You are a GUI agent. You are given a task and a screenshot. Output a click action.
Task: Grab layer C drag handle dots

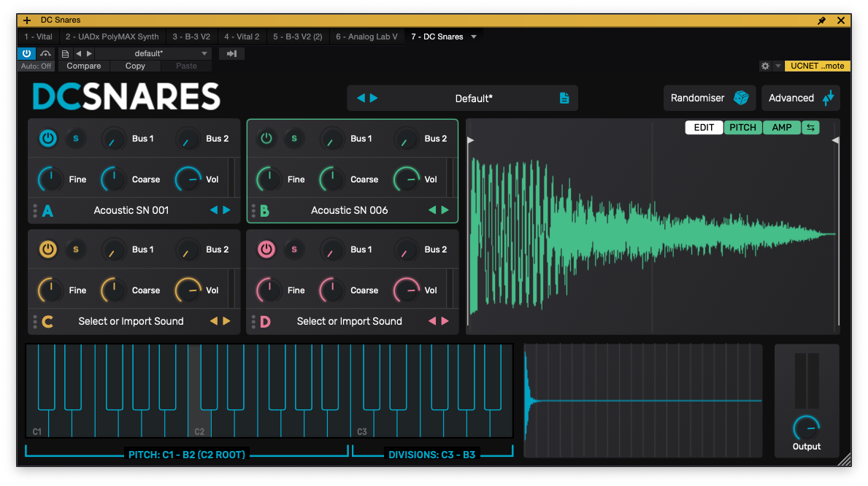pyautogui.click(x=35, y=321)
